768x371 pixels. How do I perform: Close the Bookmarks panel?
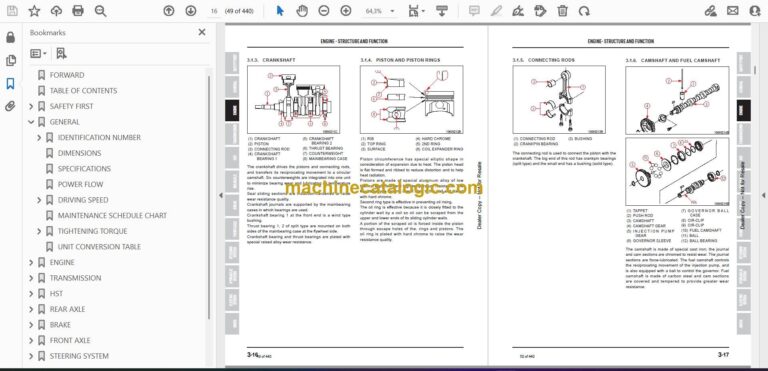(202, 32)
